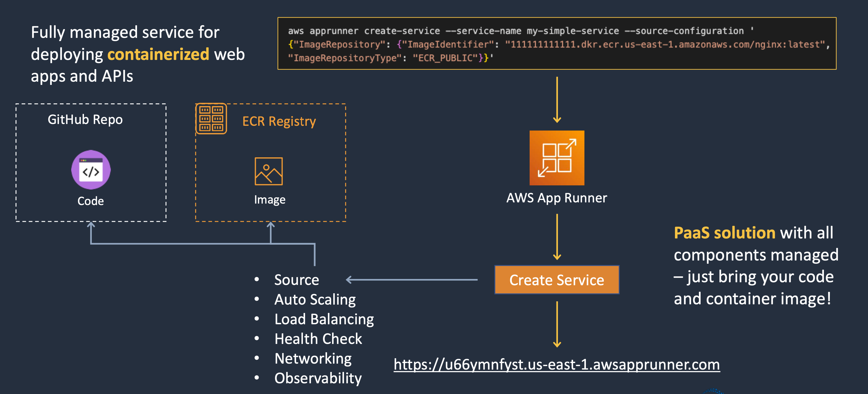Click the AWS App Runner service icon
Viewport: 868px width, 394px height.
pyautogui.click(x=557, y=158)
